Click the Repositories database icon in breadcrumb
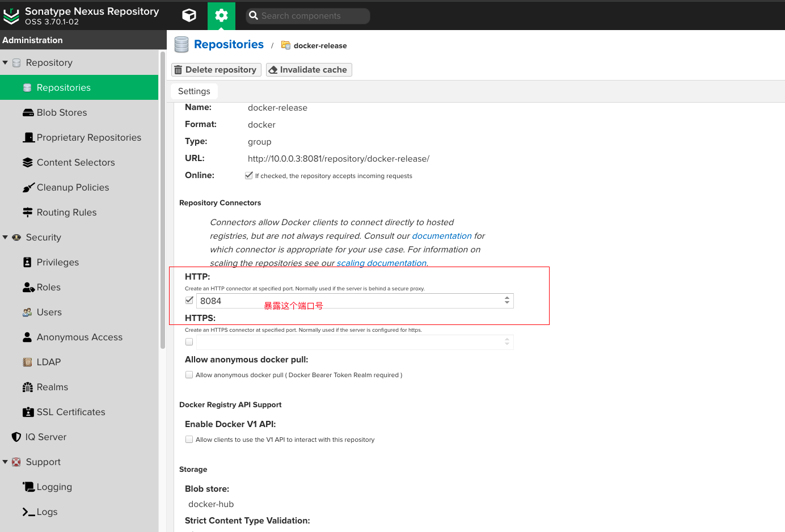This screenshot has width=785, height=532. [182, 45]
